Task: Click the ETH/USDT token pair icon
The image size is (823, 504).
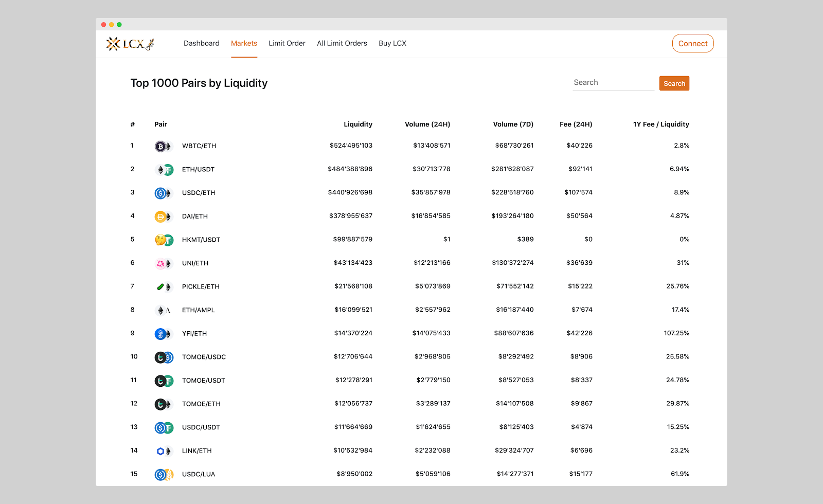Action: click(x=164, y=170)
